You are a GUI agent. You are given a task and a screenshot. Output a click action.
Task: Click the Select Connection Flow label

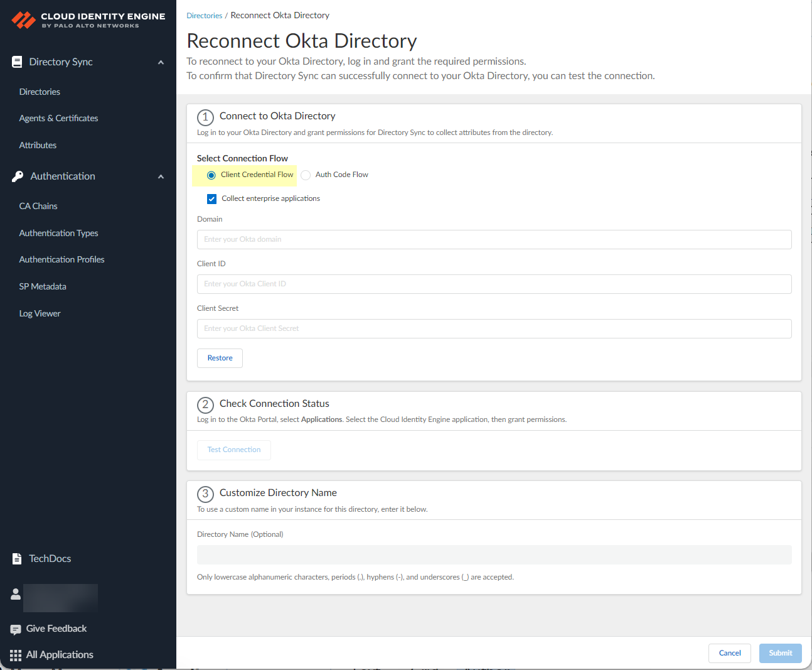coord(242,158)
